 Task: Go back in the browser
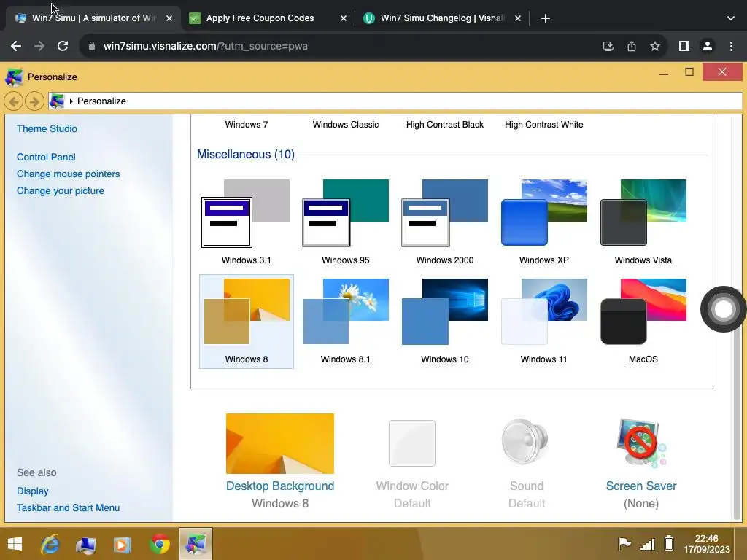[x=16, y=46]
